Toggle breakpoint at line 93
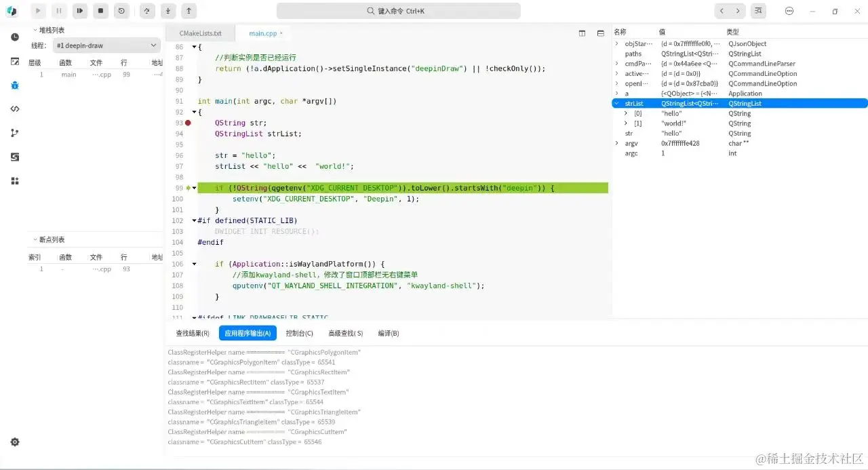 click(188, 123)
